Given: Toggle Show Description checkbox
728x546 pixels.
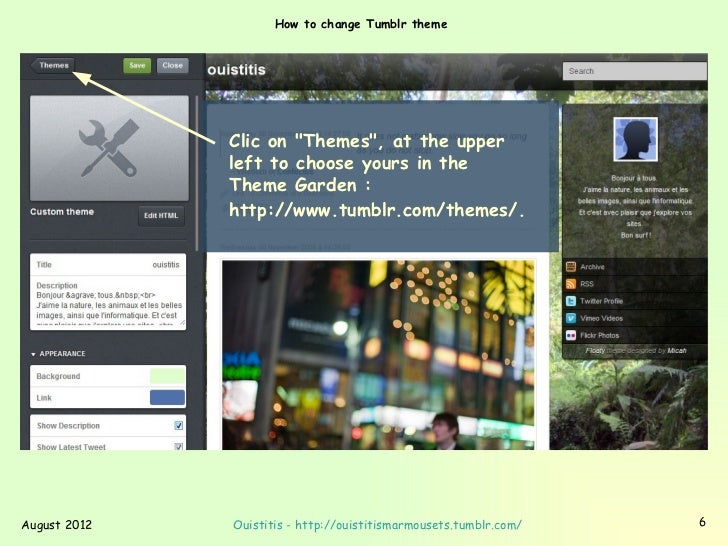Looking at the screenshot, I should coord(179,426).
